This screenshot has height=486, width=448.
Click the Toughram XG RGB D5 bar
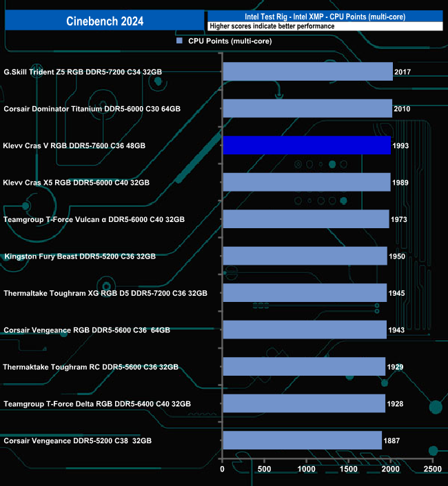305,292
